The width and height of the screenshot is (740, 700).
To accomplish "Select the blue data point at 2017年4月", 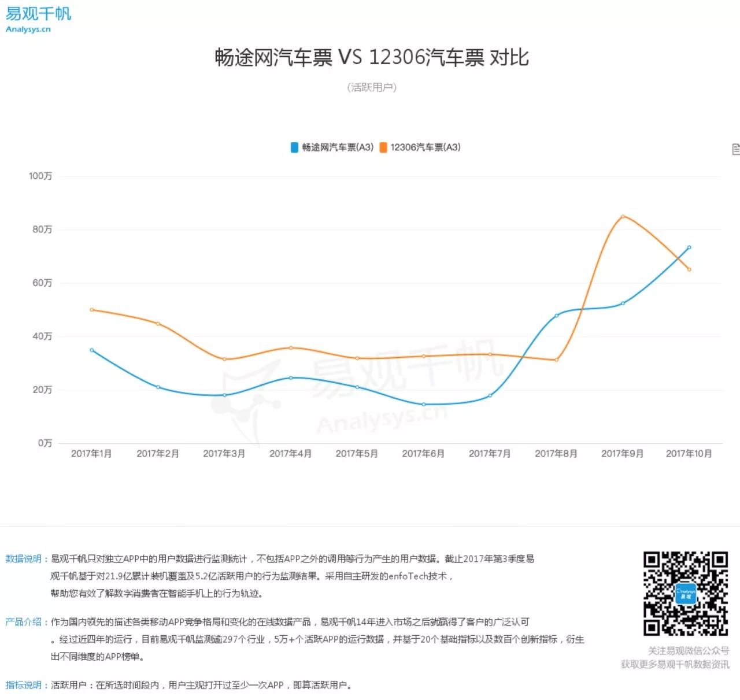I will coord(291,378).
